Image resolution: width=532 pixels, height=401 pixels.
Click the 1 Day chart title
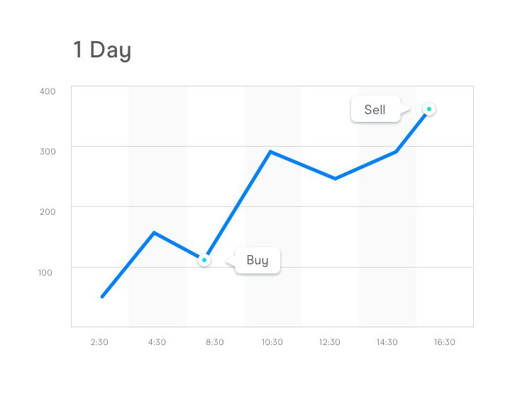click(102, 50)
